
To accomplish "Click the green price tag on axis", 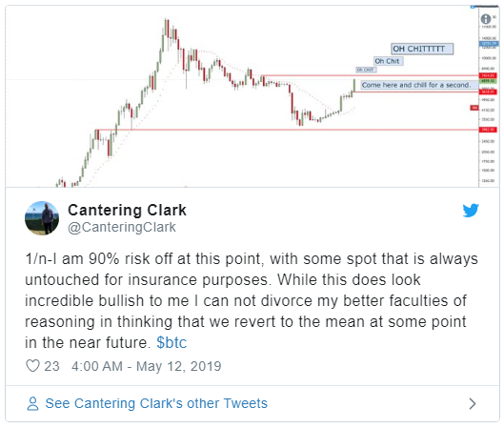I will (x=488, y=81).
